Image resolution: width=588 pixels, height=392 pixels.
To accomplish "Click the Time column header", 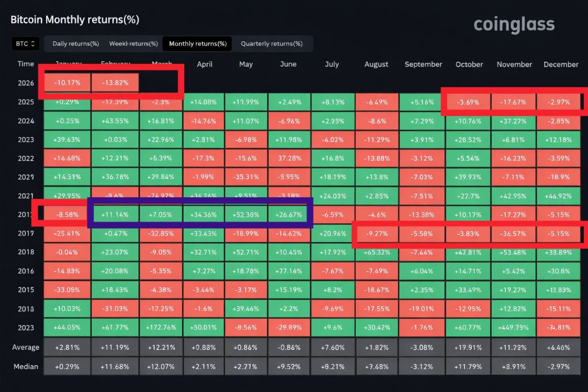I will pos(26,64).
